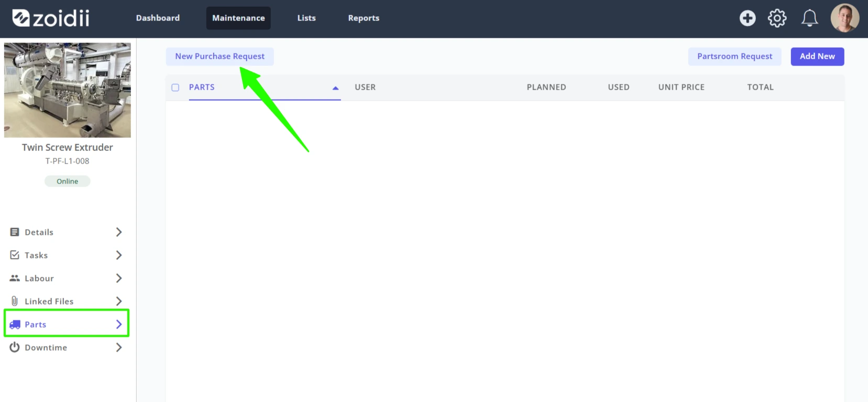Viewport: 868px width, 402px height.
Task: Click the Twin Screw Extruder title
Action: 68,148
